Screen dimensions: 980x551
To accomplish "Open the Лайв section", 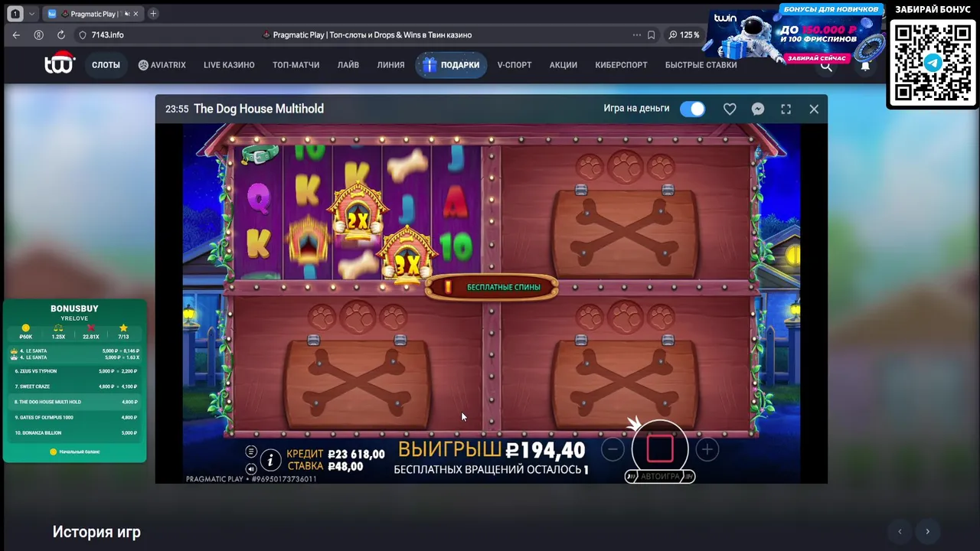I will click(x=348, y=65).
